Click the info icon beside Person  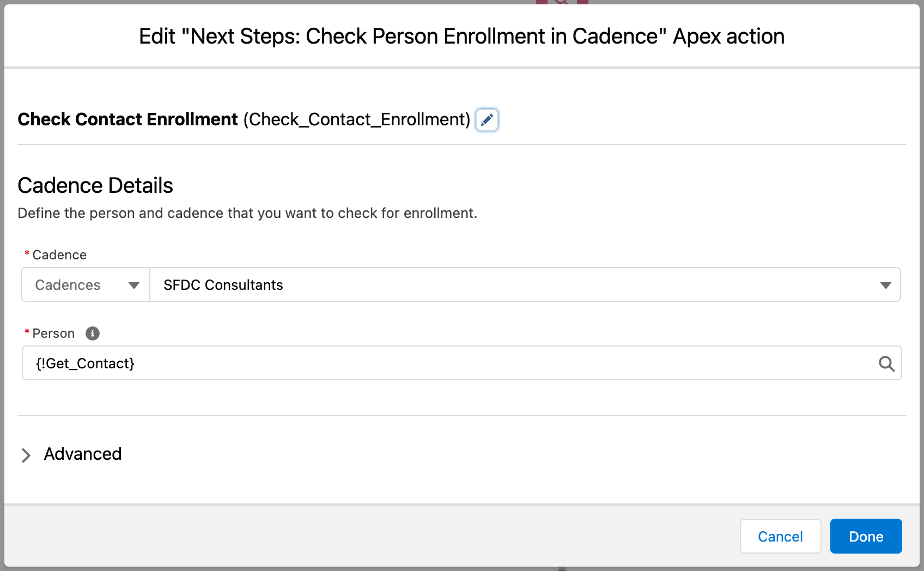93,333
